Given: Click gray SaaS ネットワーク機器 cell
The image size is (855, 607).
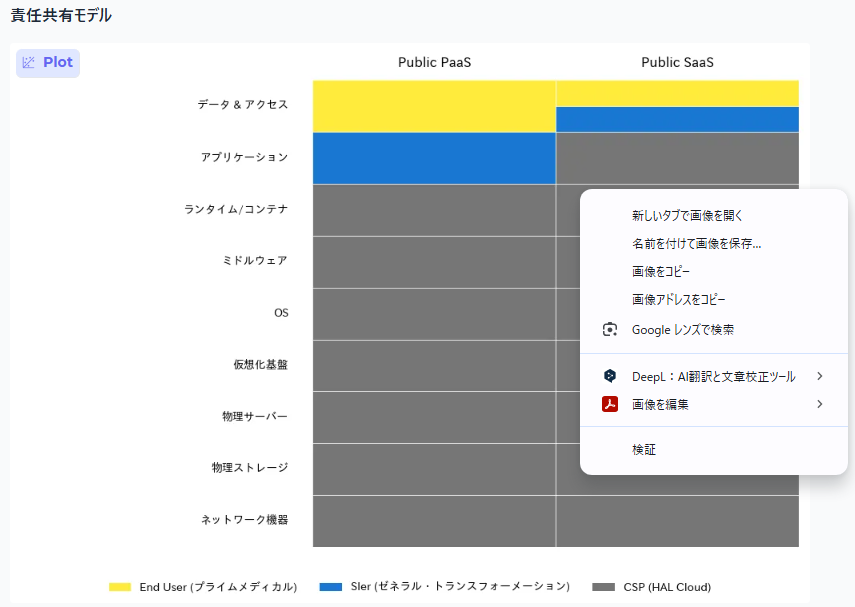Looking at the screenshot, I should point(677,521).
